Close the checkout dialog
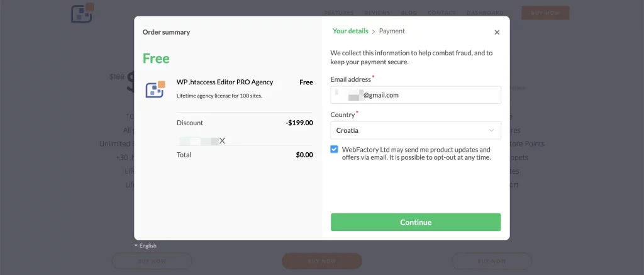The width and height of the screenshot is (644, 275). [497, 32]
